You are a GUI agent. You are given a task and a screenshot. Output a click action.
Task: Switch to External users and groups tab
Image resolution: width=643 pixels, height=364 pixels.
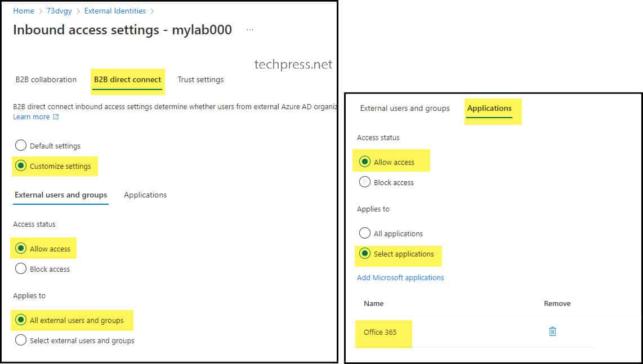click(404, 108)
